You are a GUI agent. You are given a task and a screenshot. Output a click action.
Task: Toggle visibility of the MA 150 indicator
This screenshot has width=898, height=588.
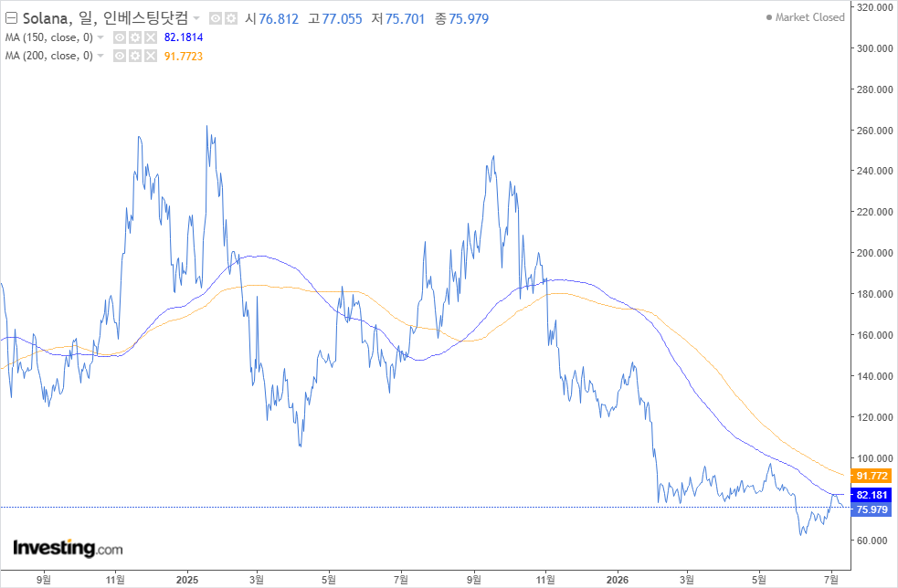119,37
